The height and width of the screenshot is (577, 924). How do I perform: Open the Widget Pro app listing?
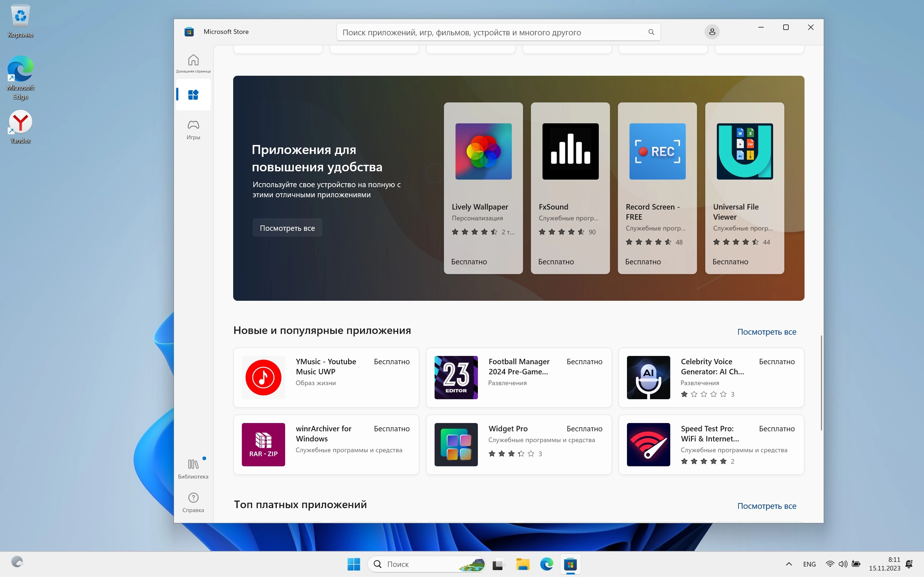click(519, 445)
